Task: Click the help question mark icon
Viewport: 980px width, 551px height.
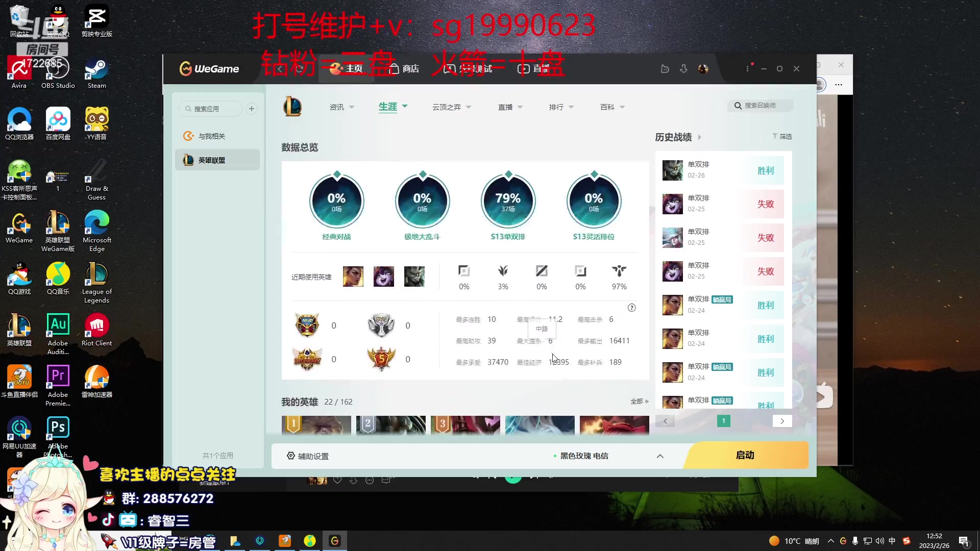Action: tap(632, 308)
